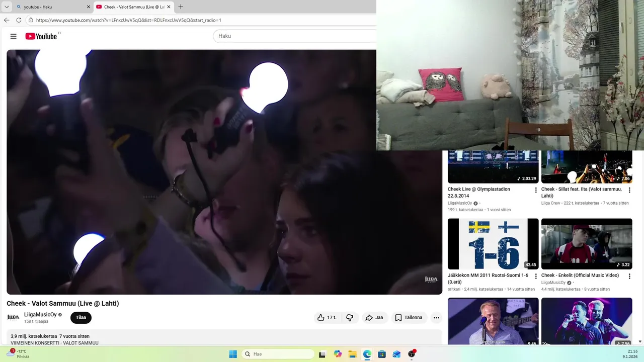Open "Cheek Live @ Olympiastadion 22.8.2014" title
Image resolution: width=644 pixels, height=362 pixels.
(x=479, y=193)
